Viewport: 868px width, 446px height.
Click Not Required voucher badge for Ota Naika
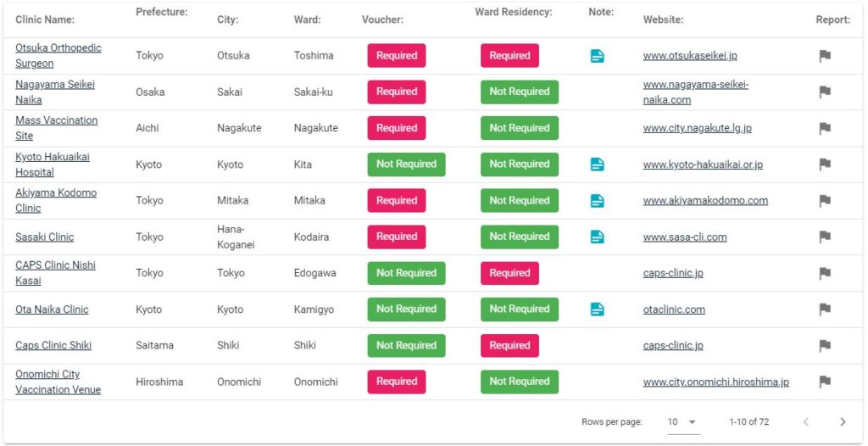406,309
